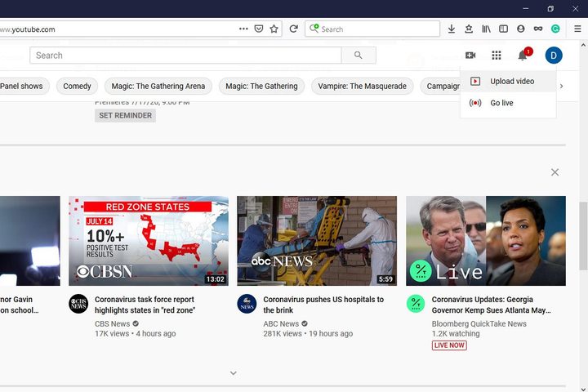Viewport: 588px width, 392px height.
Task: Click the mask-shaped extension icon
Action: pyautogui.click(x=538, y=29)
